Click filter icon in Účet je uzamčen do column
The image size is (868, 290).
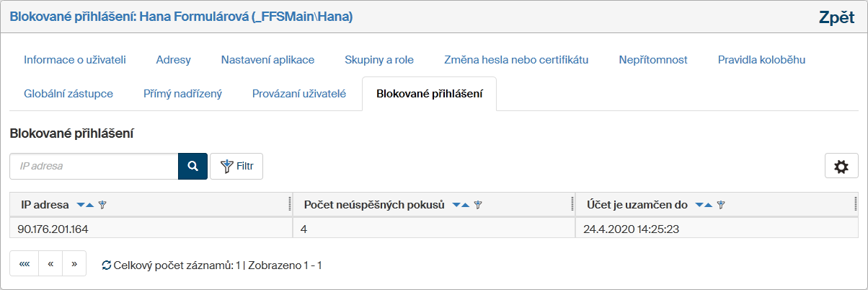pos(721,205)
